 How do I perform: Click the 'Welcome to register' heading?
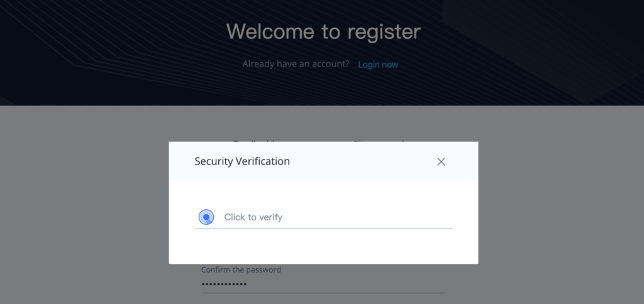click(323, 31)
